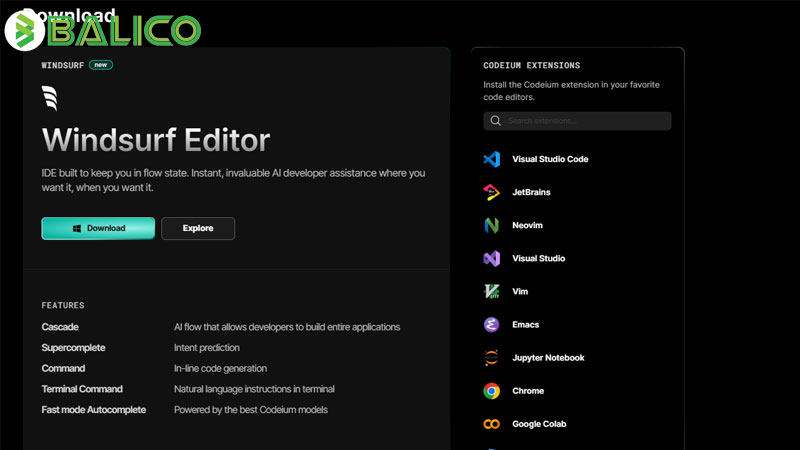Click the Windsurf Editor heading
The image size is (800, 450).
[x=156, y=140]
